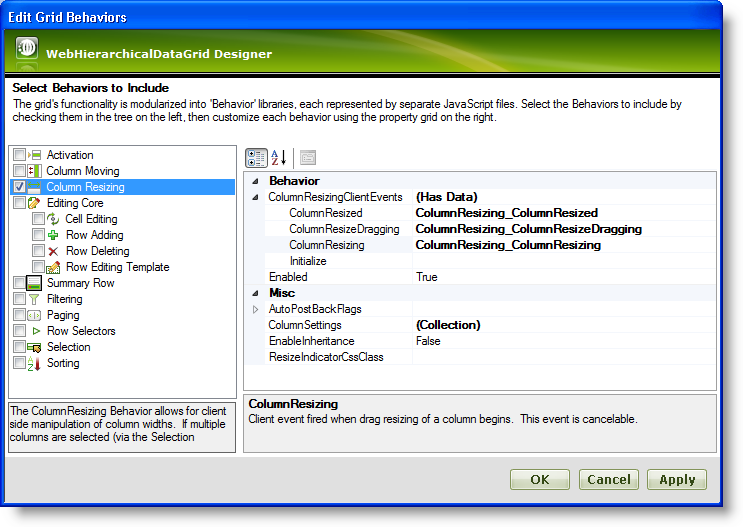Image resolution: width=743 pixels, height=527 pixels.
Task: Check the Sorting checkbox
Action: pyautogui.click(x=19, y=363)
